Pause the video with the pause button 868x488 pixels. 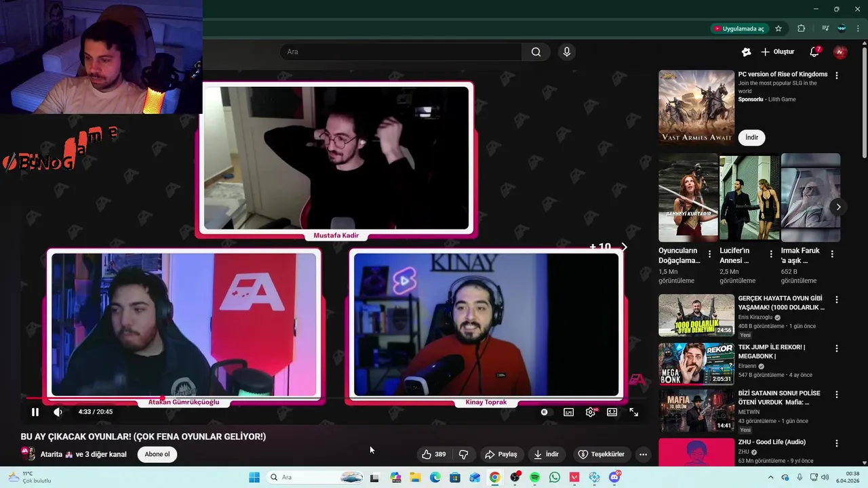click(35, 412)
